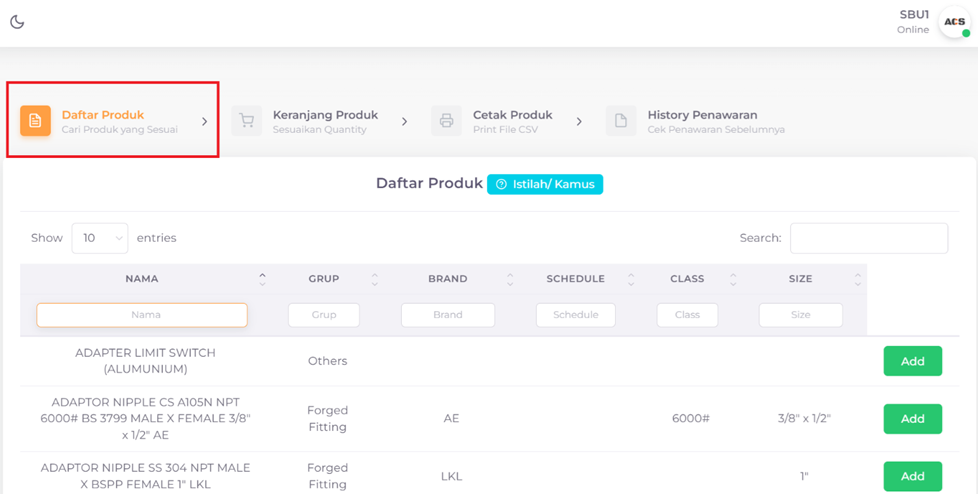The height and width of the screenshot is (494, 978).
Task: Click the Cetak Produk printer icon
Action: tap(446, 121)
